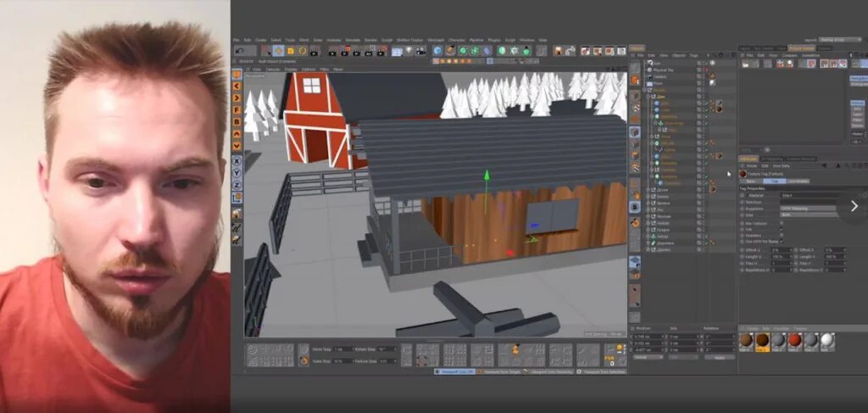Screen dimensions: 868x413
Task: Click the Y axis icon in the left palette
Action: point(237,173)
